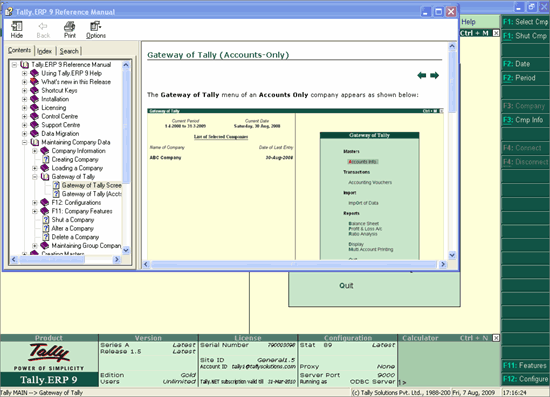Click F2: Period button
The height and width of the screenshot is (397, 550).
pos(525,78)
